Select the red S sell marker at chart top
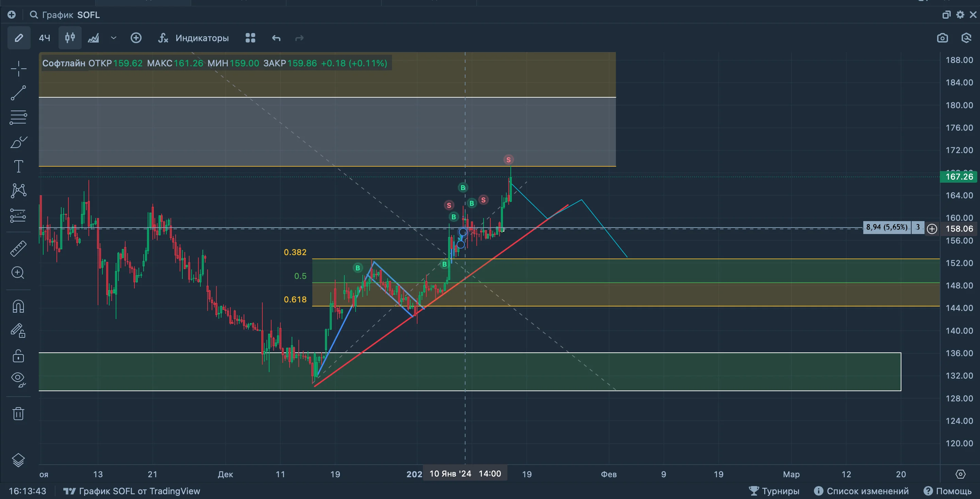Image resolution: width=980 pixels, height=499 pixels. pos(508,160)
